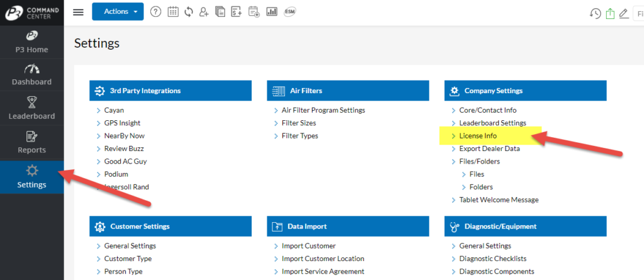Click the Air Filters section header
The image size is (644, 280).
pos(348,91)
